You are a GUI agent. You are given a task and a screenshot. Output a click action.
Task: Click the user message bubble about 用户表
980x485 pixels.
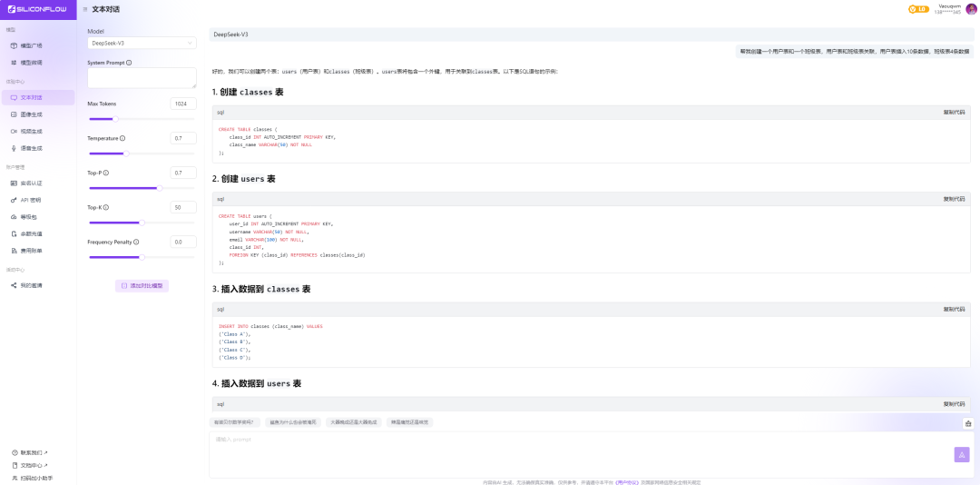(855, 52)
